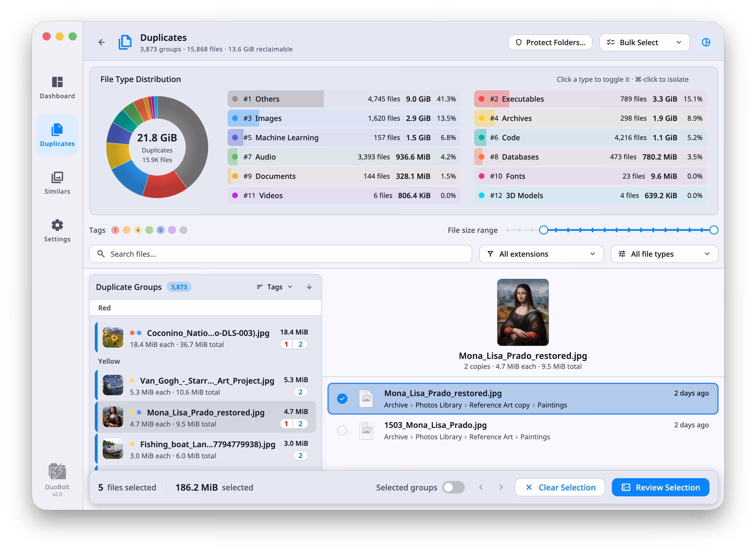The image size is (756, 552).
Task: Select the Mona_Lisa_Prado_restored.jpg duplicate group
Action: tap(205, 417)
